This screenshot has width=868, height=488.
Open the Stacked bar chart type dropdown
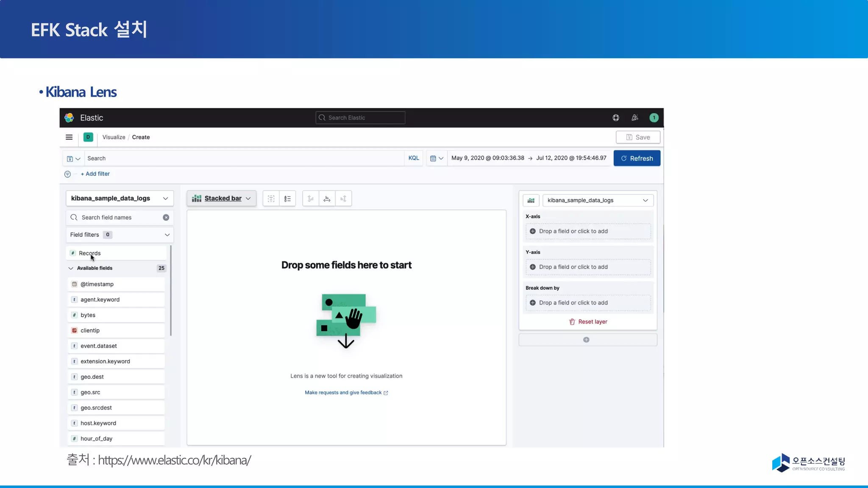pos(222,198)
